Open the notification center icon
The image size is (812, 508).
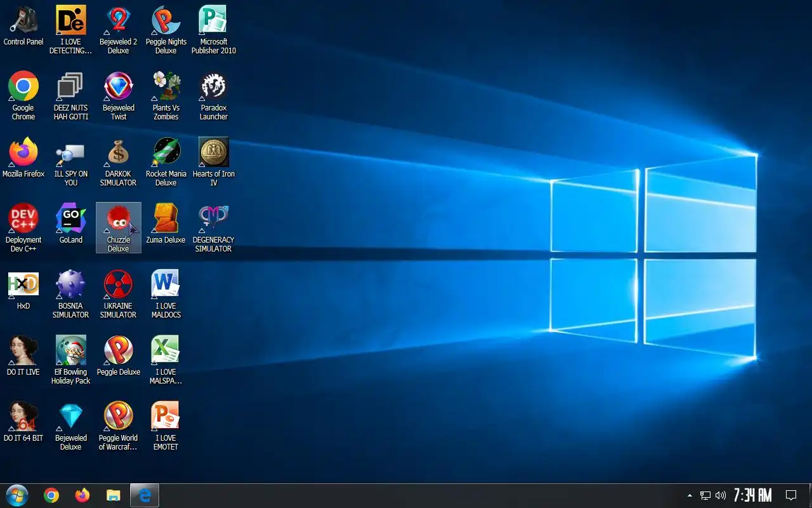click(x=791, y=495)
